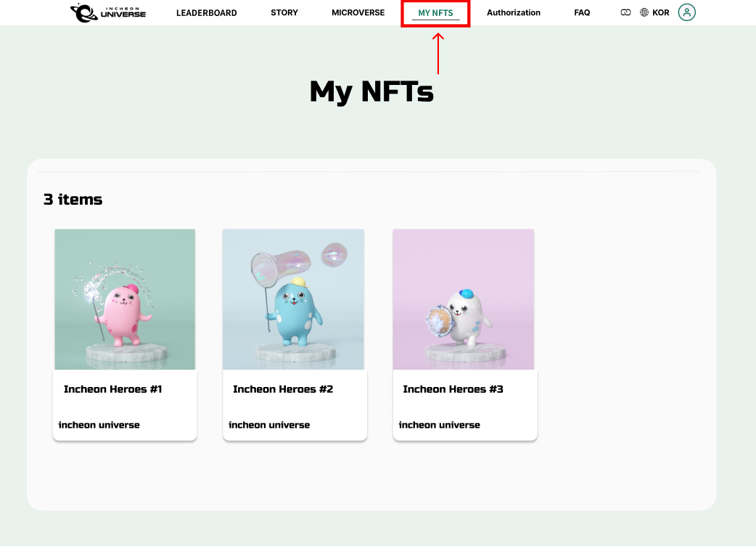Click incheon universe under Heroes #2
The height and width of the screenshot is (546, 756).
pyautogui.click(x=269, y=425)
